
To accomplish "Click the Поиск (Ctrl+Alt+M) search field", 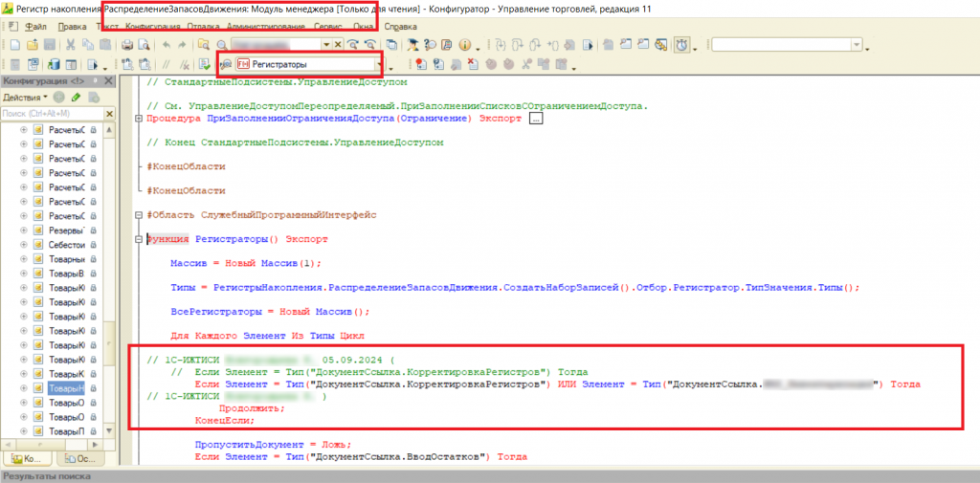I will 52,113.
